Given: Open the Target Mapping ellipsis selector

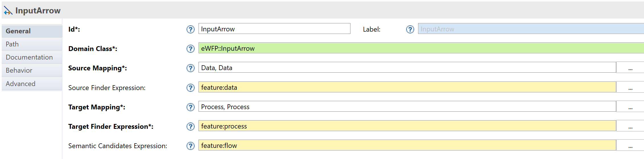Looking at the screenshot, I should (630, 107).
